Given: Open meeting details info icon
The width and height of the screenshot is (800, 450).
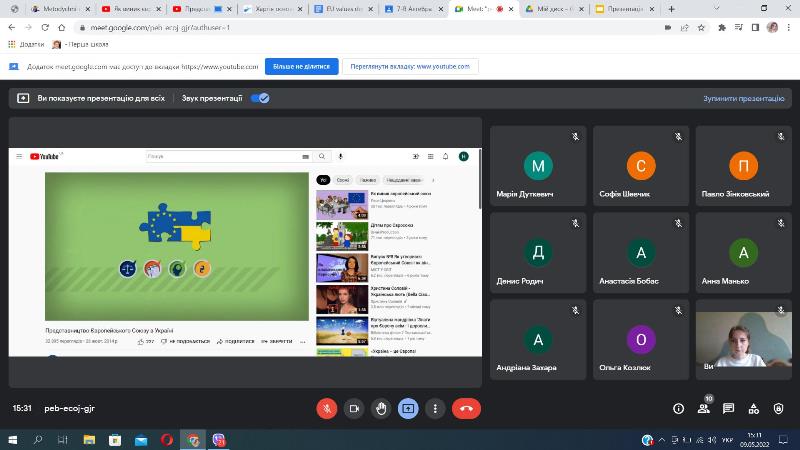Looking at the screenshot, I should tap(678, 408).
